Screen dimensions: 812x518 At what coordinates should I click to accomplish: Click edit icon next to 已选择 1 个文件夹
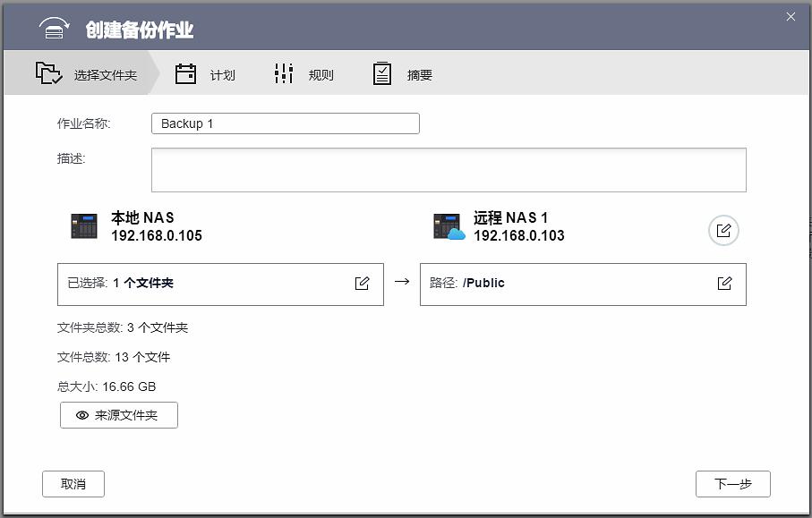point(363,283)
